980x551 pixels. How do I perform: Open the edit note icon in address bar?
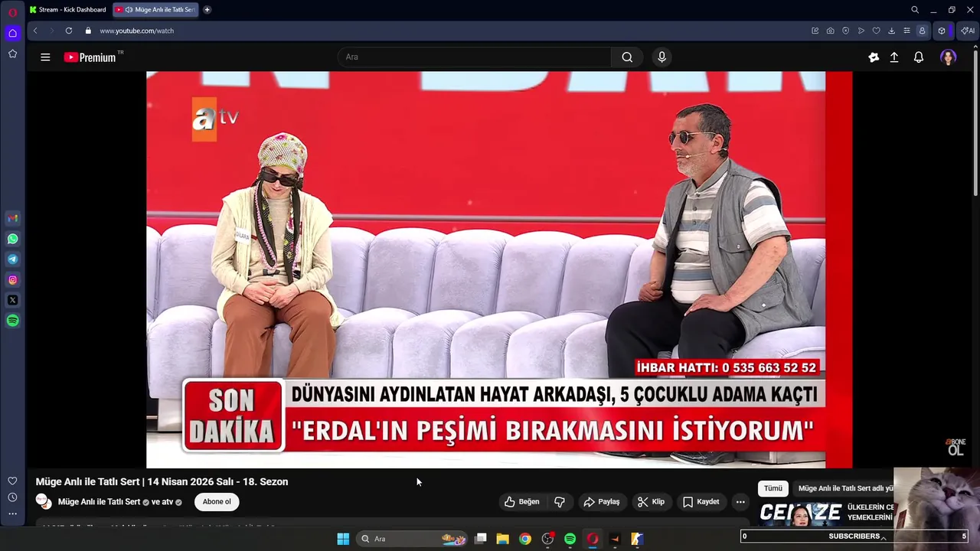[815, 31]
